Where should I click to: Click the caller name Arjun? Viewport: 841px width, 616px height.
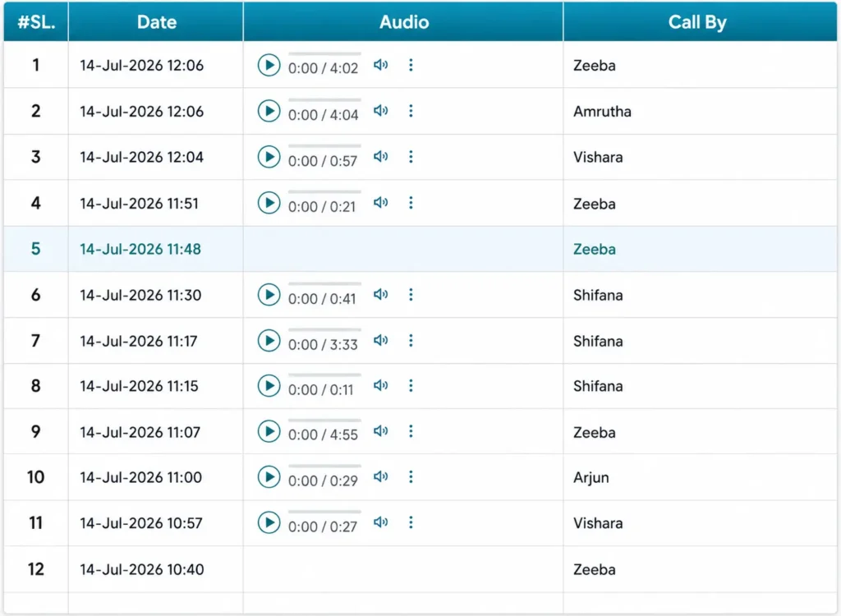tap(591, 477)
